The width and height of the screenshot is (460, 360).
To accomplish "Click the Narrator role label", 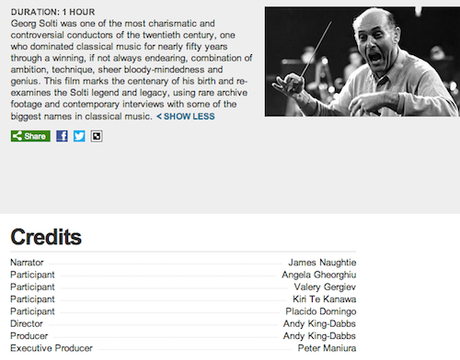I will (x=27, y=263).
